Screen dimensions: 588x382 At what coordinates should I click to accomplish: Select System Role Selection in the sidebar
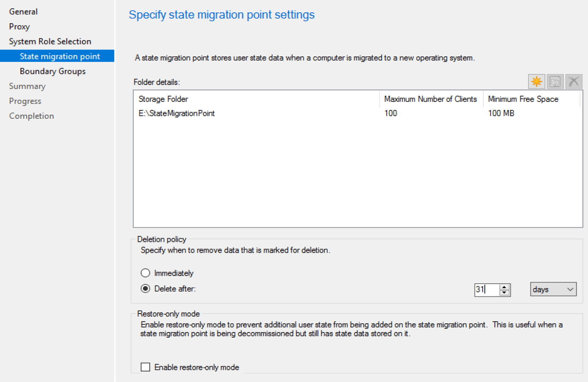tap(50, 41)
